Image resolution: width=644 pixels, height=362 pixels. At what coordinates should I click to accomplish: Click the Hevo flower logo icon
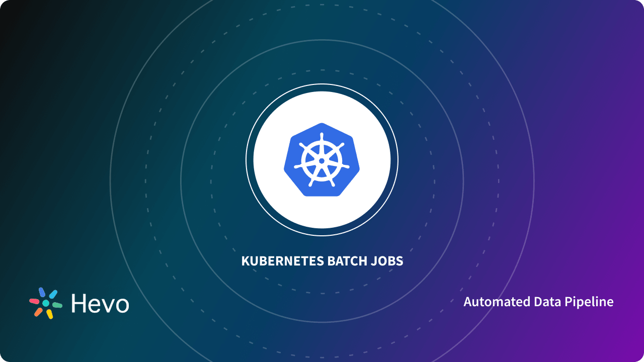click(45, 303)
